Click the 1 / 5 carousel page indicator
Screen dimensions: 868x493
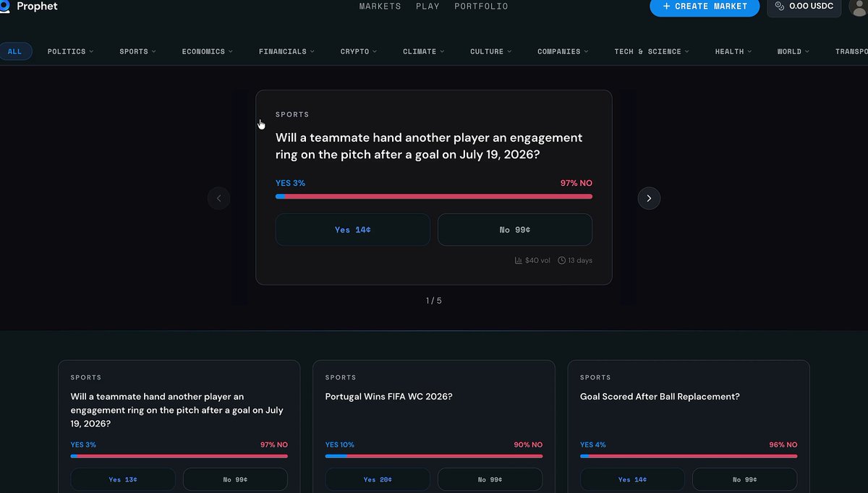[x=434, y=301]
